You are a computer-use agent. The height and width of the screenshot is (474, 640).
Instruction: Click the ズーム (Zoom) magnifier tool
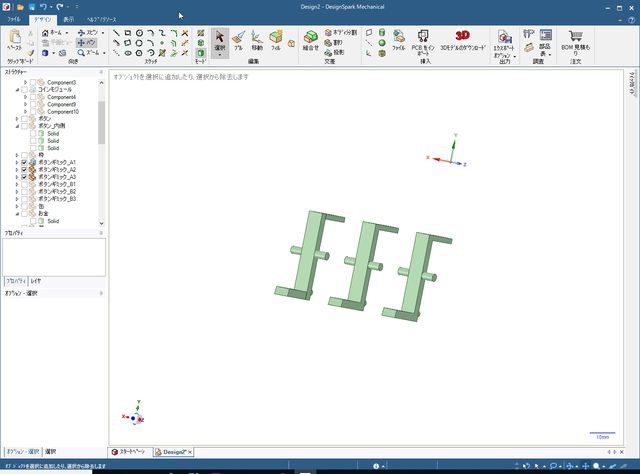pos(89,53)
